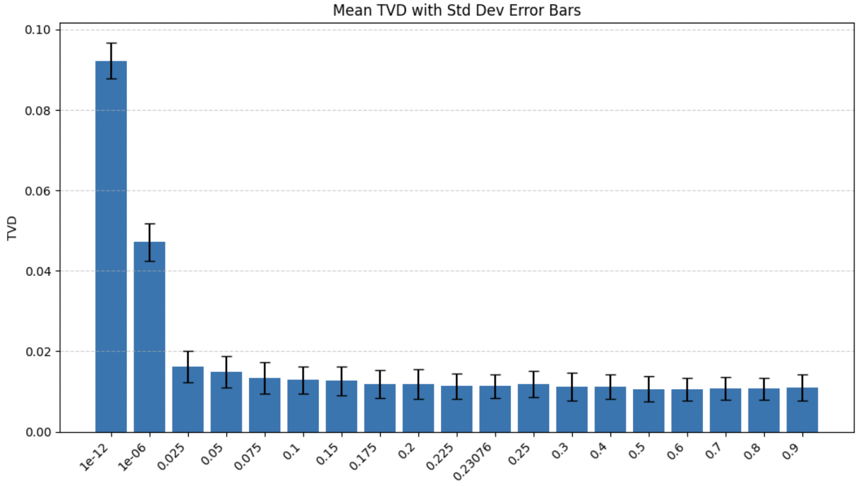Click the 0.5 bar
This screenshot has height=486, width=868.
pyautogui.click(x=649, y=411)
